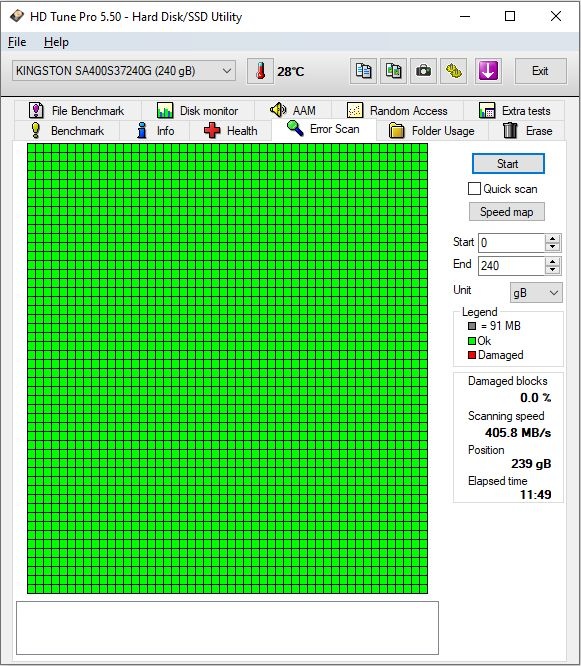Open the File menu
This screenshot has width=581, height=666.
coord(17,42)
